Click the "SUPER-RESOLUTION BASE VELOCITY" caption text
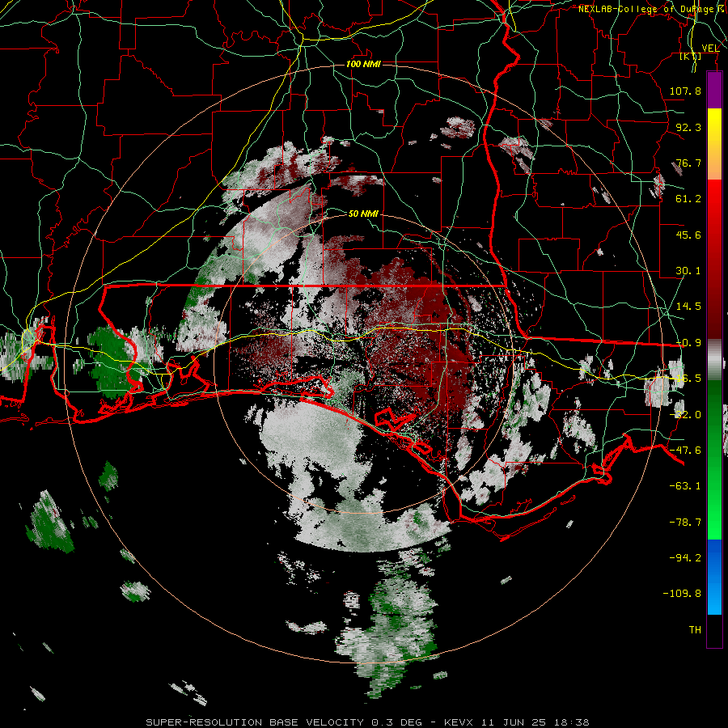728x728 pixels. [255, 722]
